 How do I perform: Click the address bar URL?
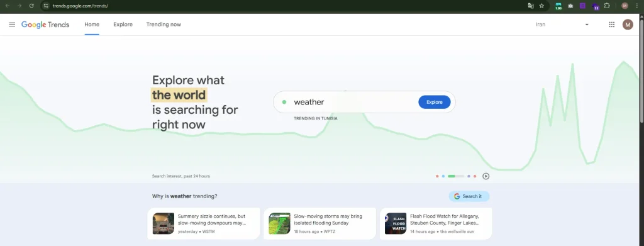[x=80, y=6]
